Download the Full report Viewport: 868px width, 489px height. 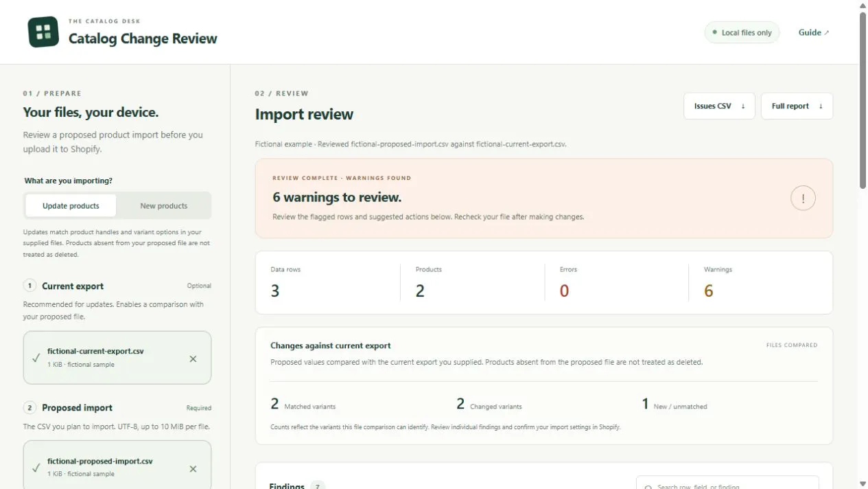point(797,106)
